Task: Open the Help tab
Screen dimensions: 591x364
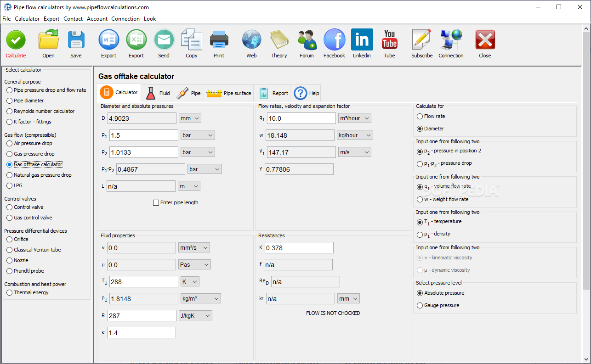Action: 307,93
